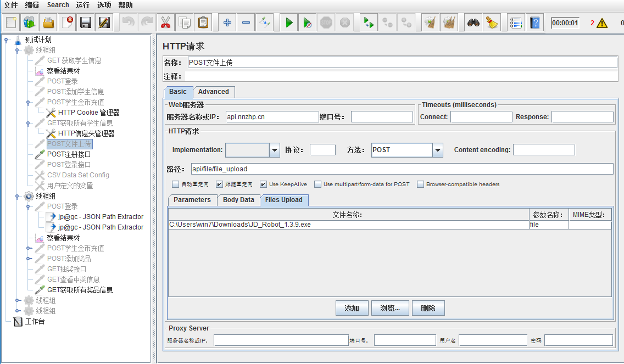The height and width of the screenshot is (364, 624).
Task: Click the broom Reset Search icon
Action: (x=492, y=23)
